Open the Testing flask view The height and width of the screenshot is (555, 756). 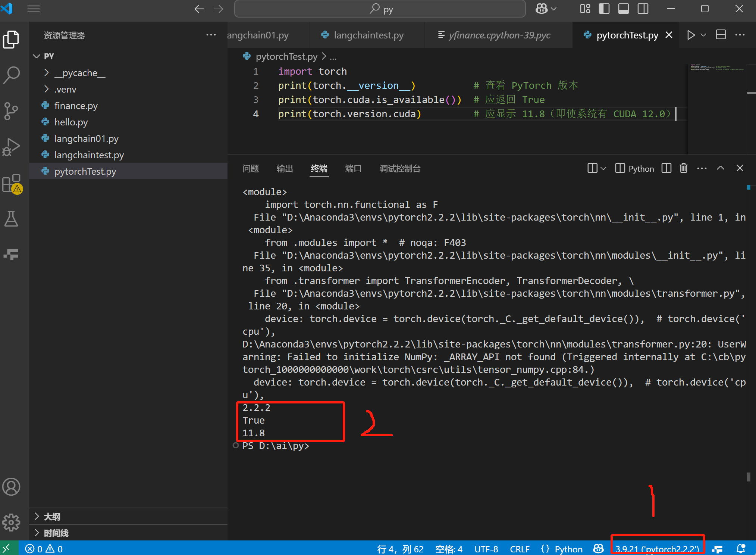tap(11, 219)
